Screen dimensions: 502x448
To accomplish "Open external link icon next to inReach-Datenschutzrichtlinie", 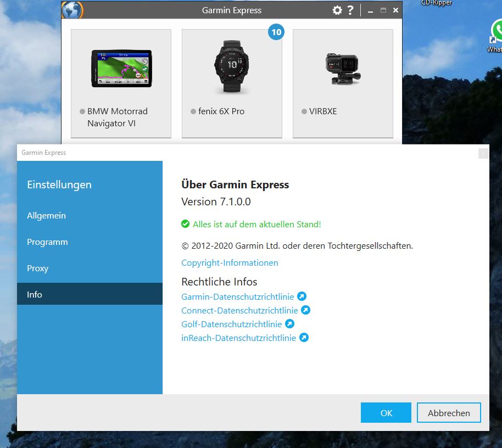I will [304, 338].
